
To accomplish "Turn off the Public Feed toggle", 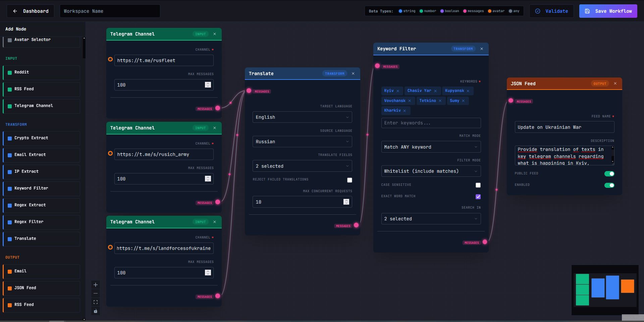I will coord(609,174).
